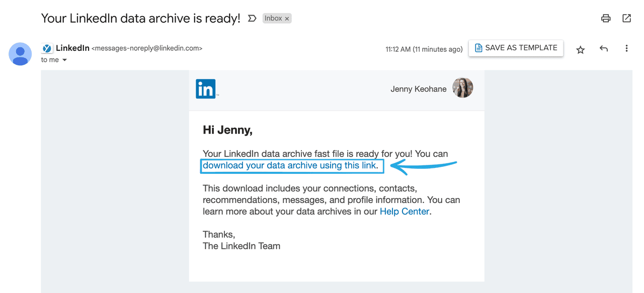The image size is (644, 293).
Task: Click the Jenny Keohane name text
Action: point(419,89)
